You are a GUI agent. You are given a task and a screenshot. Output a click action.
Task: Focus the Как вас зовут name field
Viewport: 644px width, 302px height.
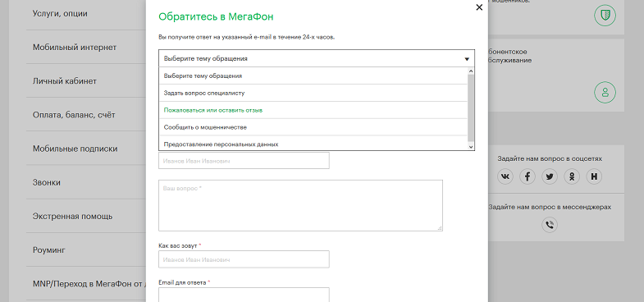(244, 259)
